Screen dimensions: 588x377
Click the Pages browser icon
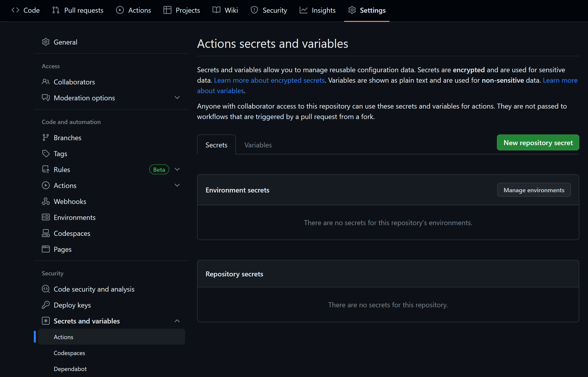(46, 249)
